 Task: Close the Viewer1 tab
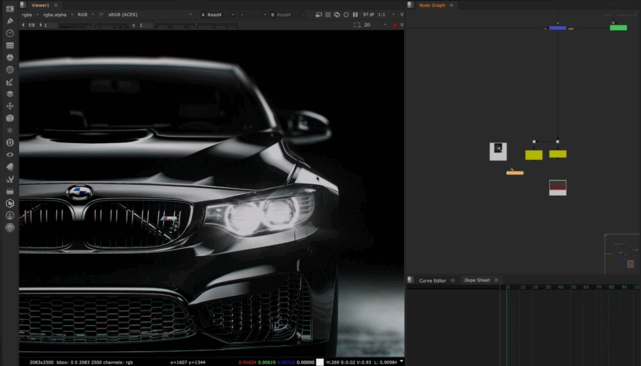pos(56,5)
